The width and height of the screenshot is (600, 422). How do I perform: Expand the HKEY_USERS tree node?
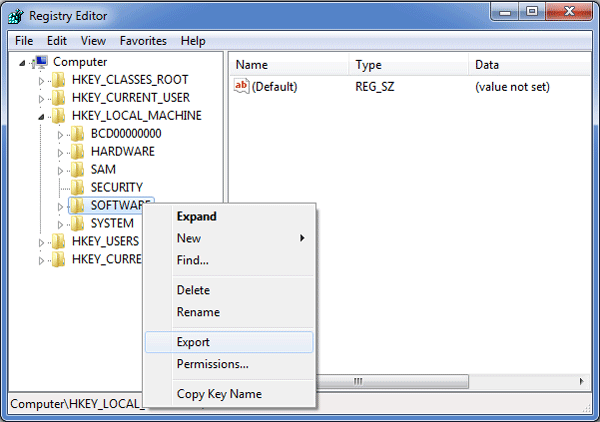click(41, 242)
